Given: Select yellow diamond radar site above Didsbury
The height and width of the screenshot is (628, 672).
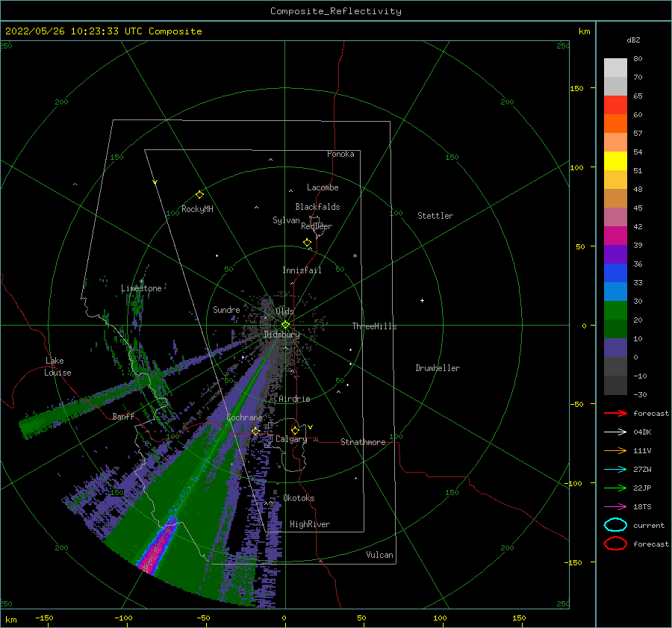Looking at the screenshot, I should click(285, 325).
